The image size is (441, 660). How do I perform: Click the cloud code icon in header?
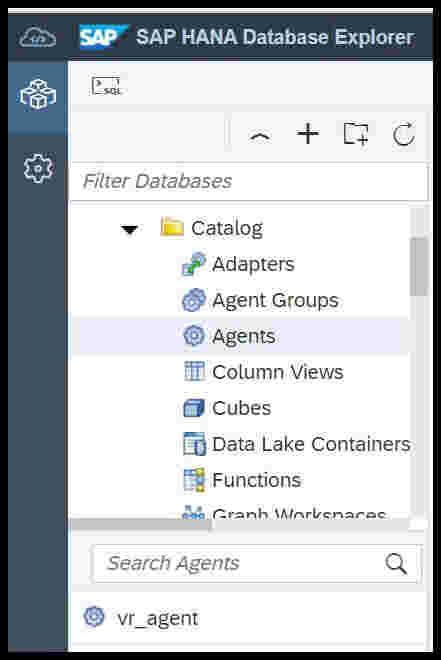coord(37,37)
